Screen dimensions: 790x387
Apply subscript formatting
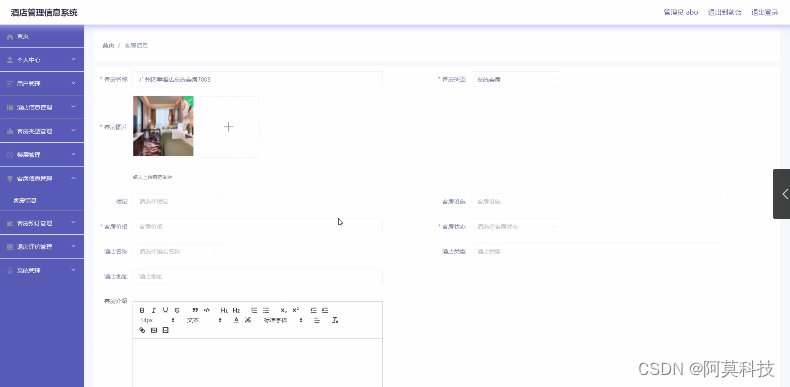click(x=284, y=310)
